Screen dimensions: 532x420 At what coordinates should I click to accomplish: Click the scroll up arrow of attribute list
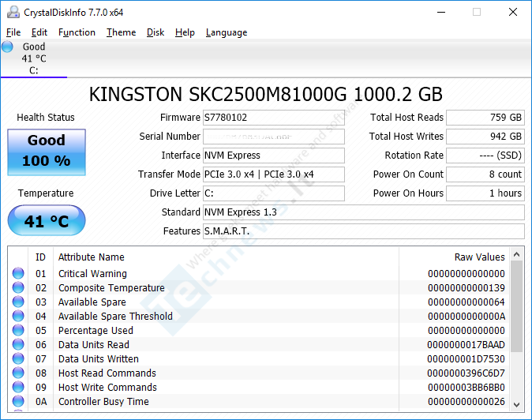pos(517,254)
